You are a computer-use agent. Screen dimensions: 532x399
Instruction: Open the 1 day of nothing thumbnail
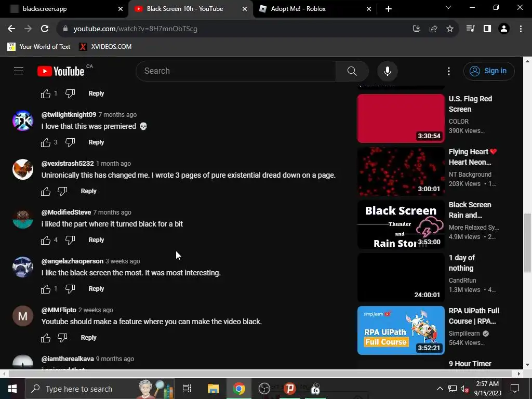pos(401,277)
